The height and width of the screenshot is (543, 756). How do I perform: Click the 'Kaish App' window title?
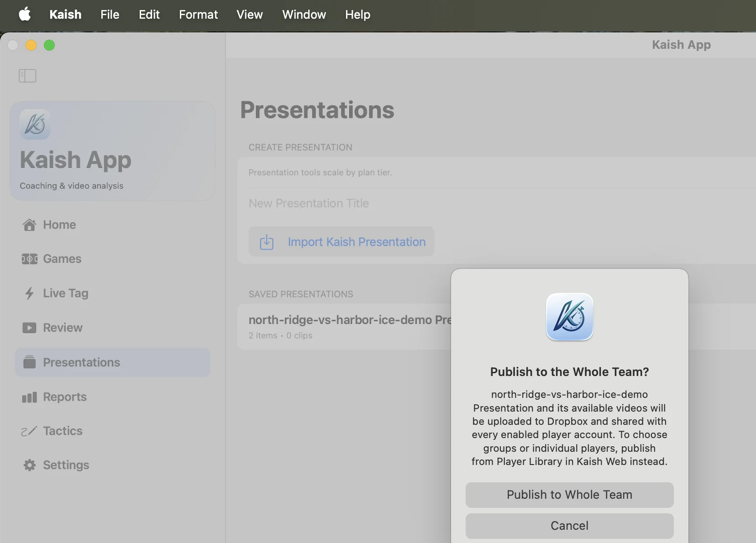(681, 45)
